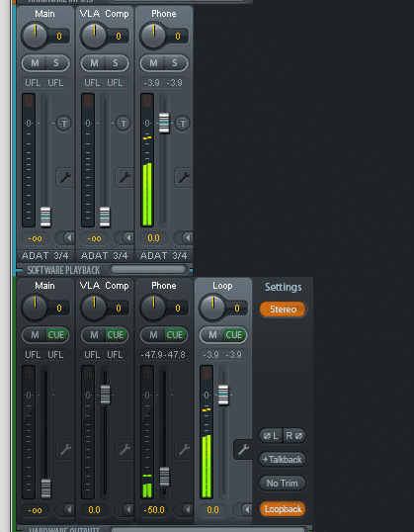Grab the fader on ADAT 3/4 Phone playback channel
The width and height of the screenshot is (414, 532).
[164, 123]
